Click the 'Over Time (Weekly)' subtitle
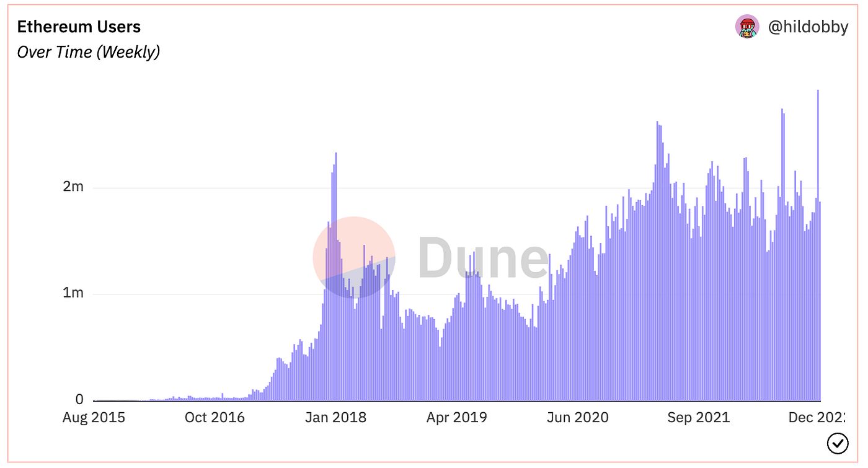The image size is (868, 468). (89, 52)
